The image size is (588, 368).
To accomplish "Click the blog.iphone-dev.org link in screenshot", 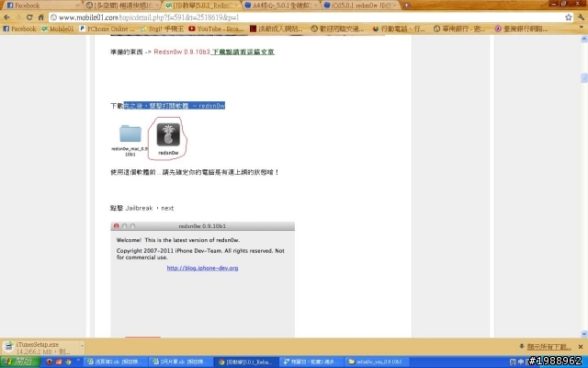I will pyautogui.click(x=202, y=268).
